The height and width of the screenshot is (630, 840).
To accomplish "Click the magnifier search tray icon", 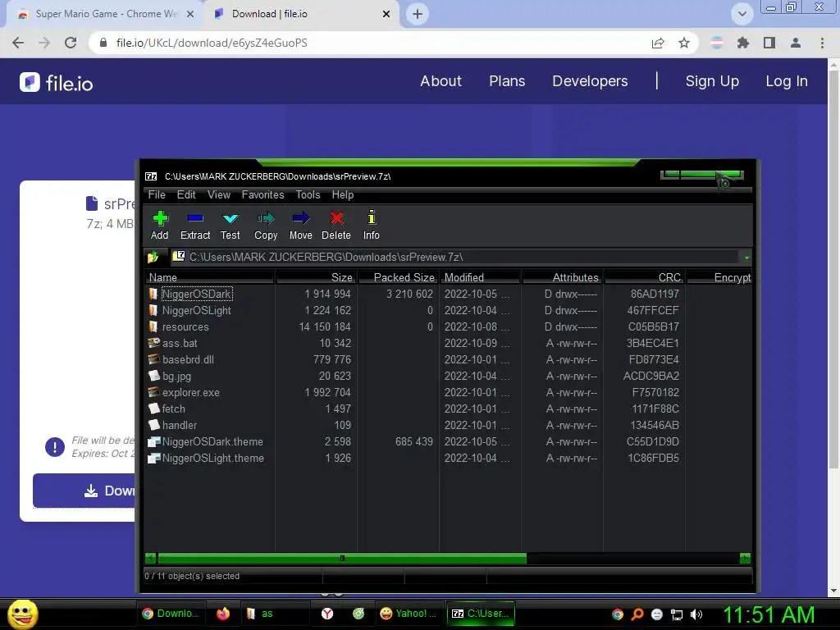I will pos(637,614).
